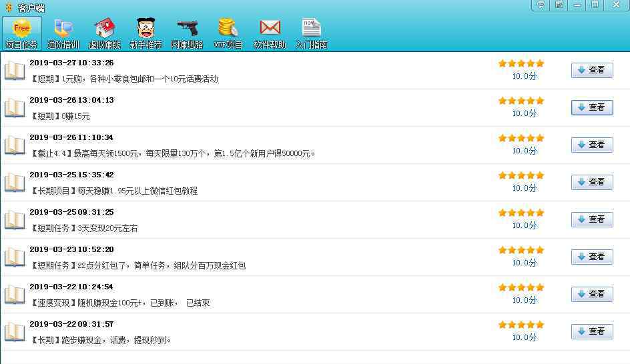630x364 pixels.
Task: Open the 入门指南 newspaper icon
Action: tap(311, 34)
